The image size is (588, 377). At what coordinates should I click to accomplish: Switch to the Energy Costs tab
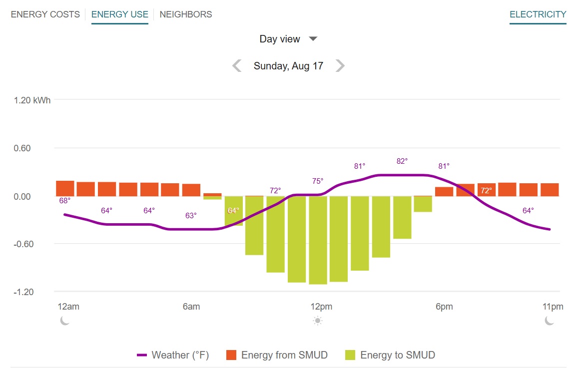45,14
